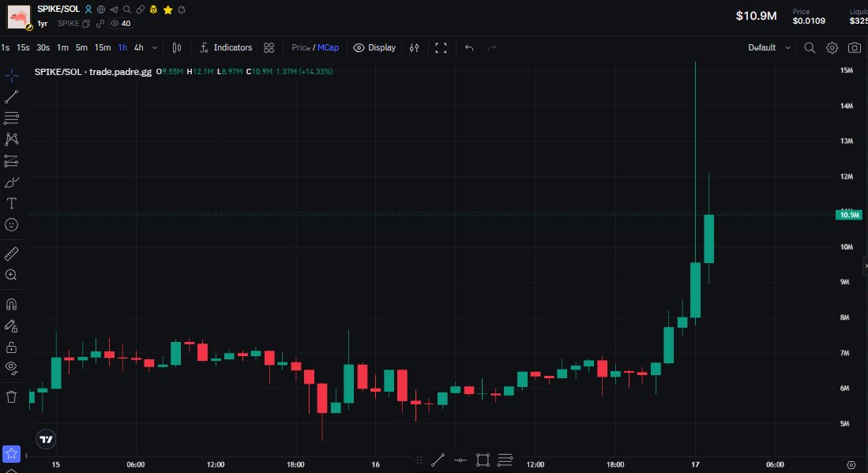Click the 10.9M current price label on axis
Viewport: 868px width, 473px height.
[x=848, y=215]
